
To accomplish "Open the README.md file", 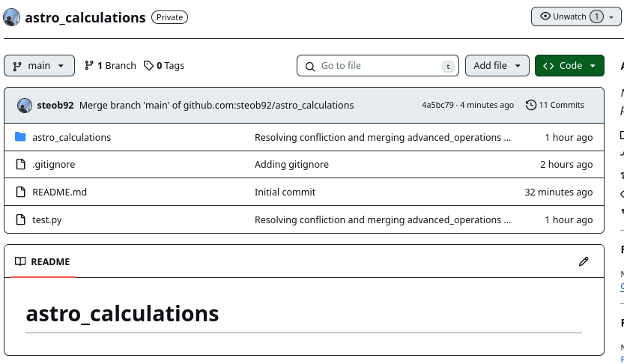I will pyautogui.click(x=59, y=192).
